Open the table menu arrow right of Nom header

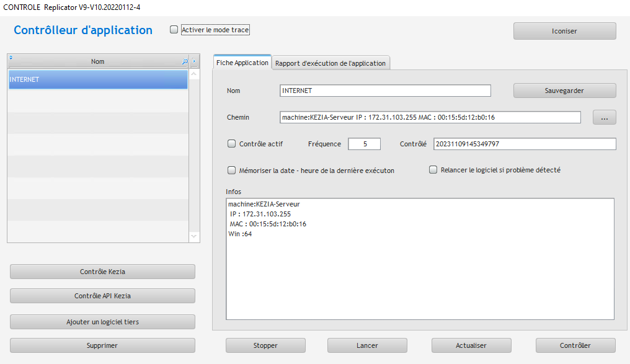tap(194, 62)
